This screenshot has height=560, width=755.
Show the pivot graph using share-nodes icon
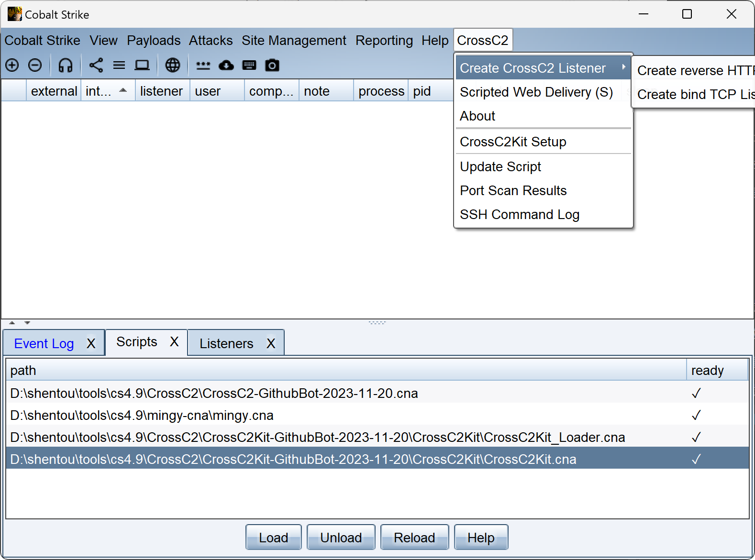pos(96,65)
